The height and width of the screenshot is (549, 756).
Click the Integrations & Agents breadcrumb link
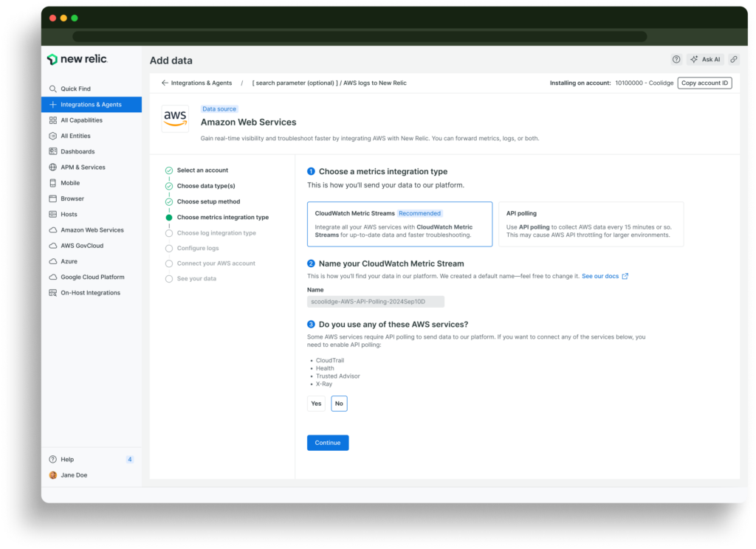[x=201, y=83]
